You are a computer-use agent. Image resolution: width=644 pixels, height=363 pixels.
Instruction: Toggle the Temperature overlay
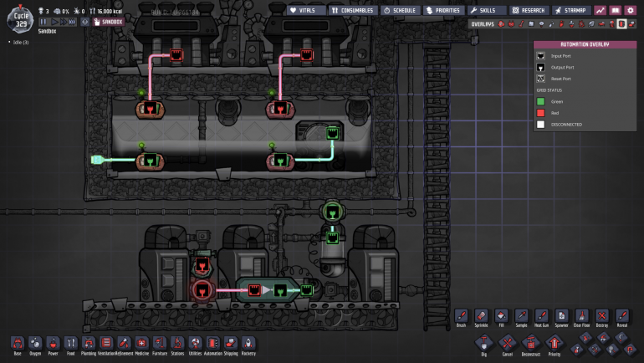[521, 23]
